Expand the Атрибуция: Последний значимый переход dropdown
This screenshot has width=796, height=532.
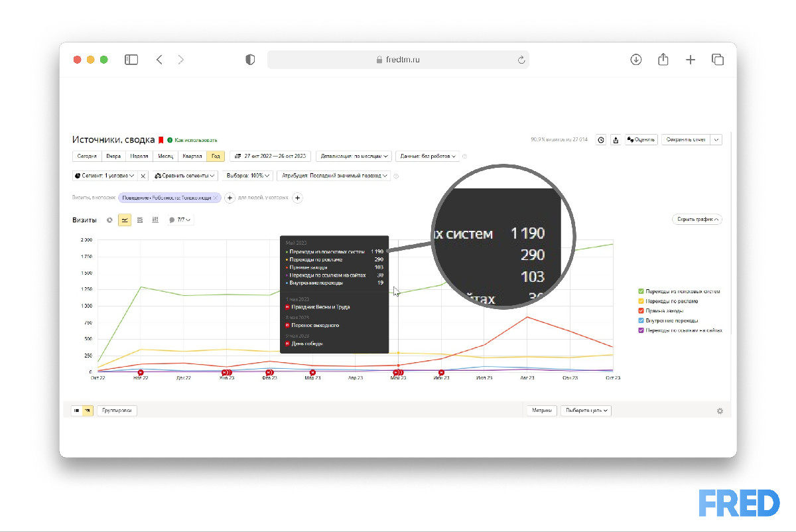pos(334,176)
